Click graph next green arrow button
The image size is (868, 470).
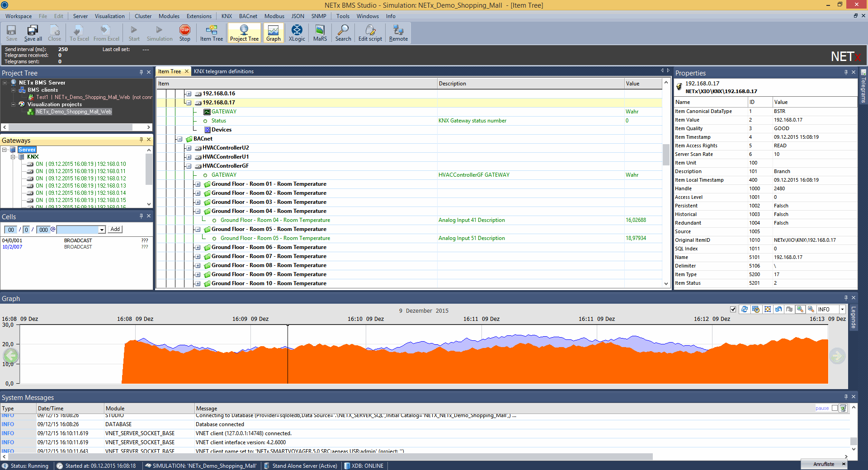(837, 356)
